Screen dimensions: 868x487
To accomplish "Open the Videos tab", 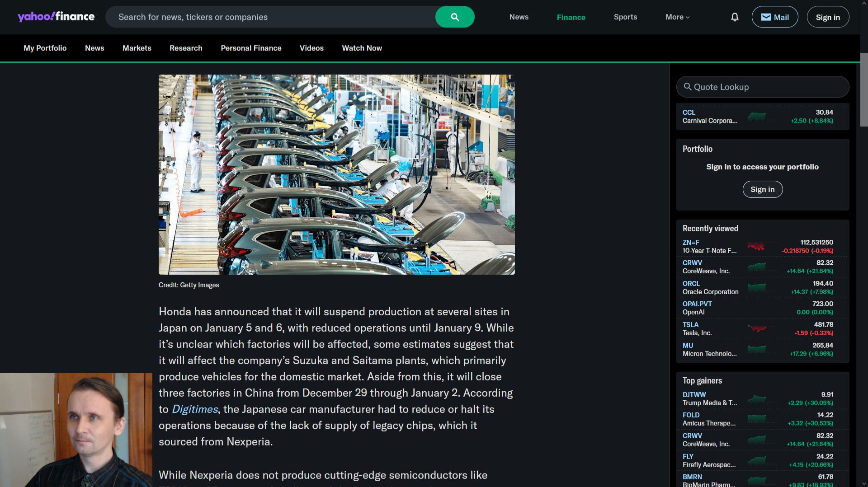I will click(x=311, y=48).
